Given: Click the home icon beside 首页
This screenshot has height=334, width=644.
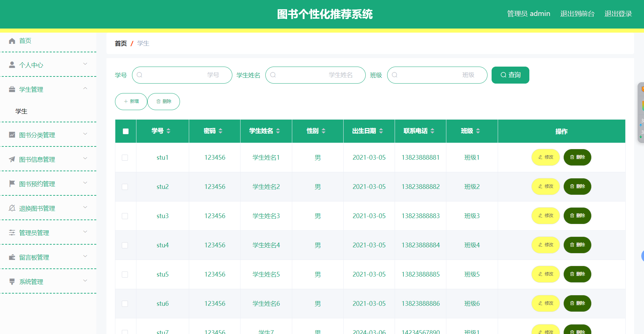Looking at the screenshot, I should coord(12,41).
